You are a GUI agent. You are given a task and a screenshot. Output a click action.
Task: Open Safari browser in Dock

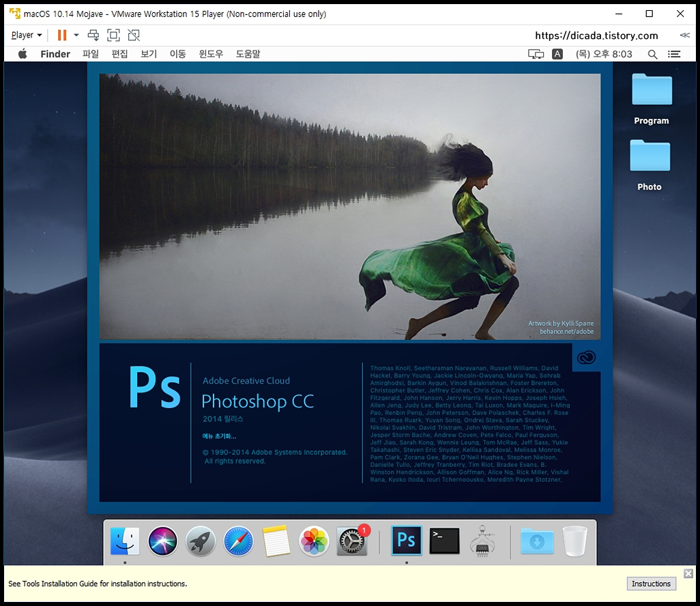click(238, 540)
